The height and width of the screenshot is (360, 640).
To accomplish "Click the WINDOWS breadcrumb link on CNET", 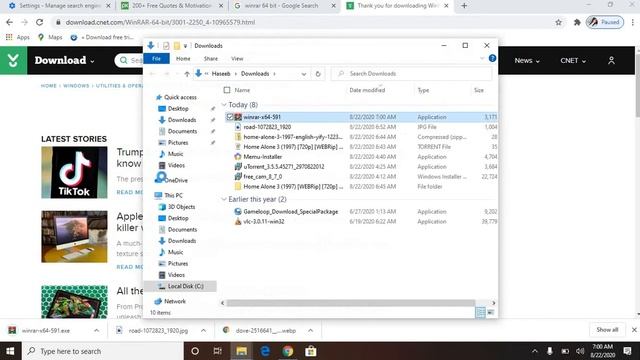I will tap(76, 86).
